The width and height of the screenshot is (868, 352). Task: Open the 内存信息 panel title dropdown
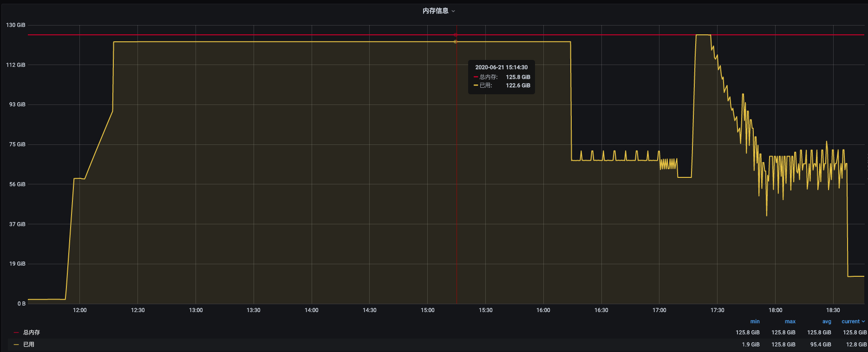pos(438,11)
